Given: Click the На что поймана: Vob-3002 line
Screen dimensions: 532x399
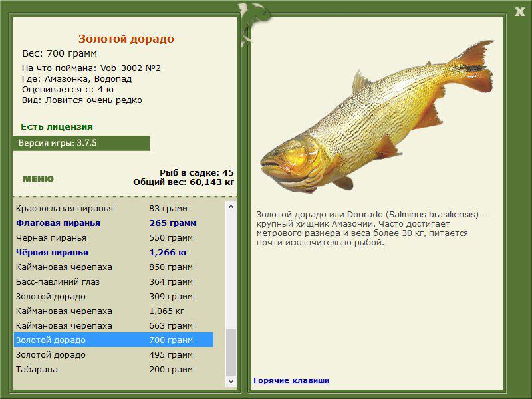Looking at the screenshot, I should click(91, 68).
